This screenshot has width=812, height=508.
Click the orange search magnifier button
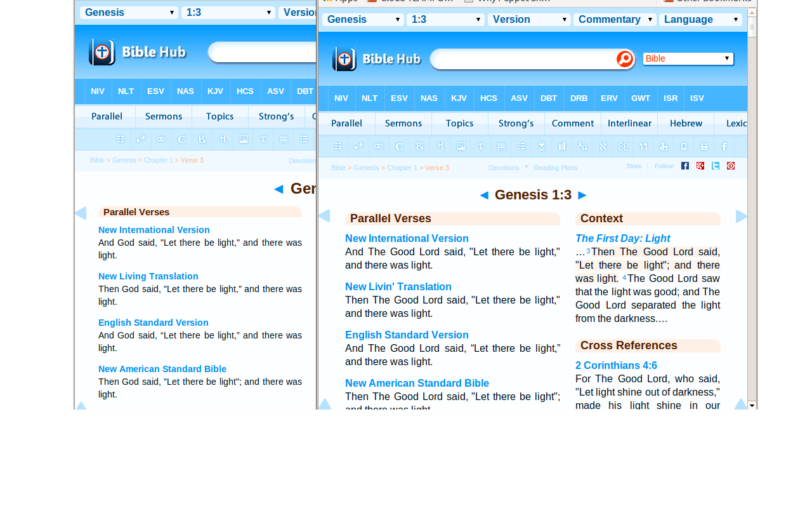click(625, 59)
